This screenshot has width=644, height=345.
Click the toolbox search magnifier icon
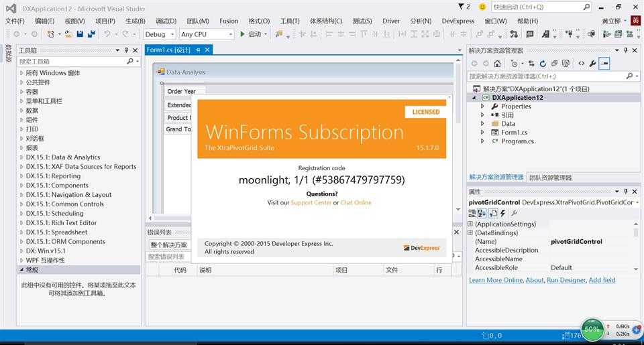130,61
